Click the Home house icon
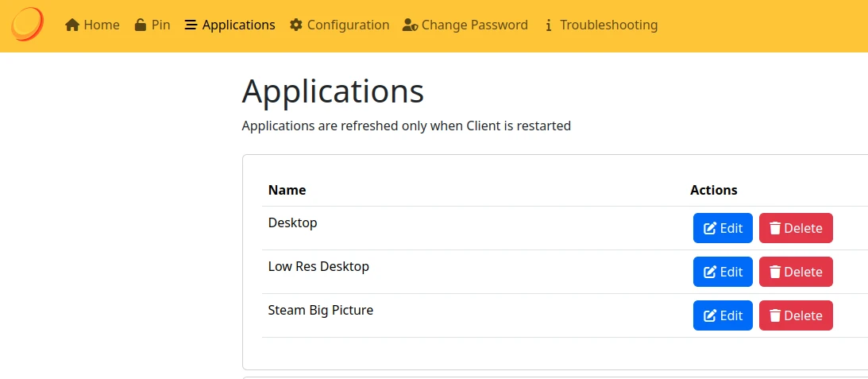Viewport: 868px width, 379px height. click(72, 25)
